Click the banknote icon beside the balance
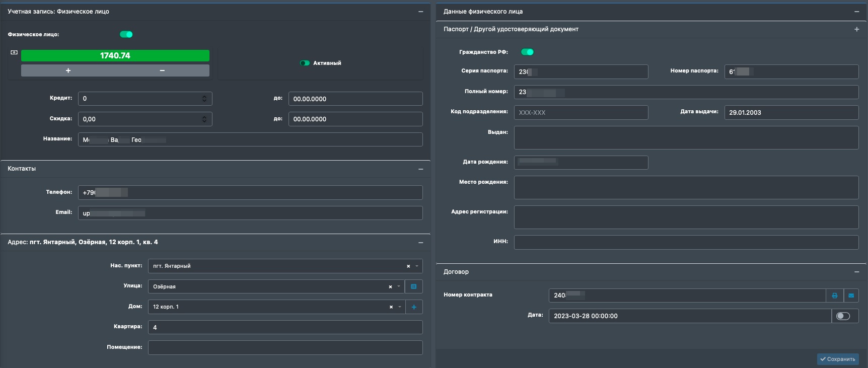 click(14, 52)
